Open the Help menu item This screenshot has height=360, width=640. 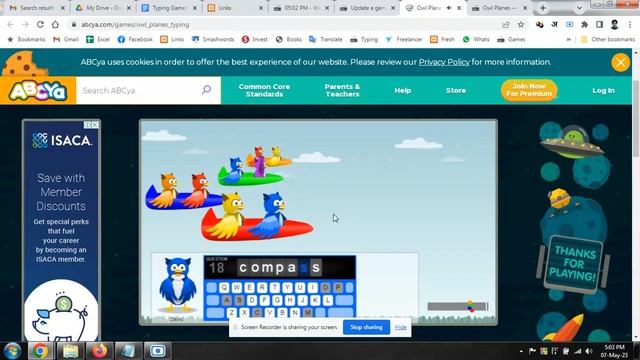(402, 91)
